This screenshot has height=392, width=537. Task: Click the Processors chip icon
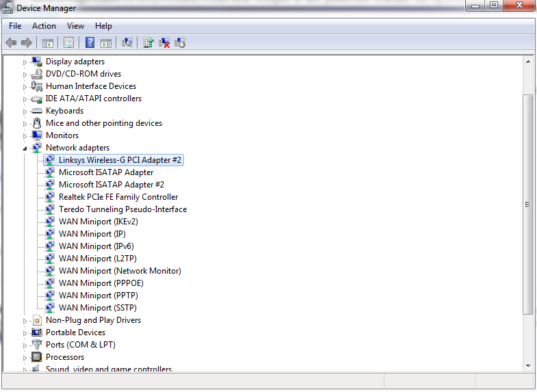coord(37,357)
